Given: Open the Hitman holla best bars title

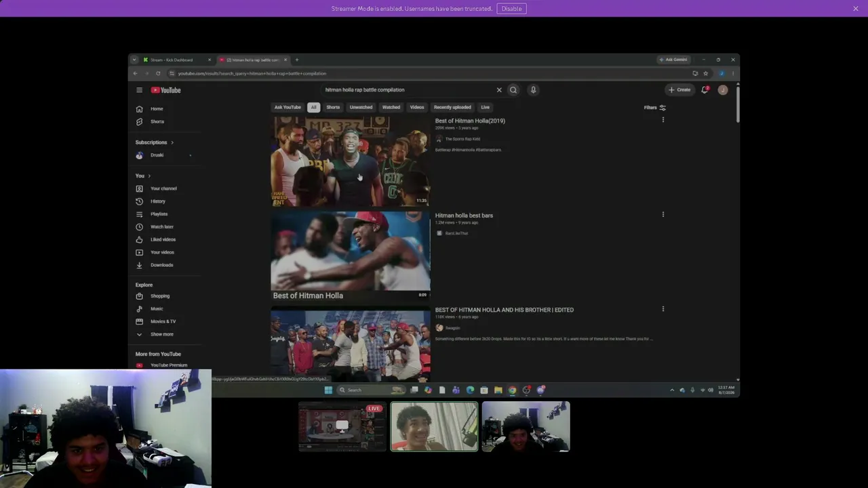Looking at the screenshot, I should (464, 216).
